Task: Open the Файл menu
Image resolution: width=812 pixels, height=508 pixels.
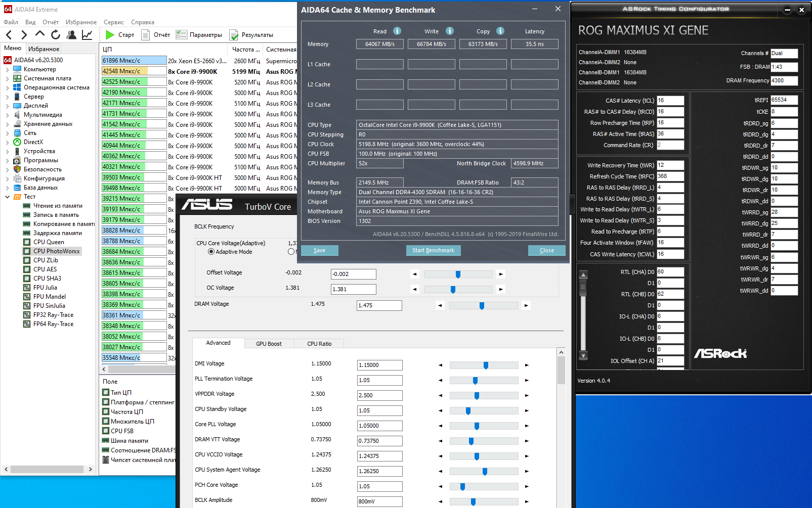Action: [x=11, y=22]
